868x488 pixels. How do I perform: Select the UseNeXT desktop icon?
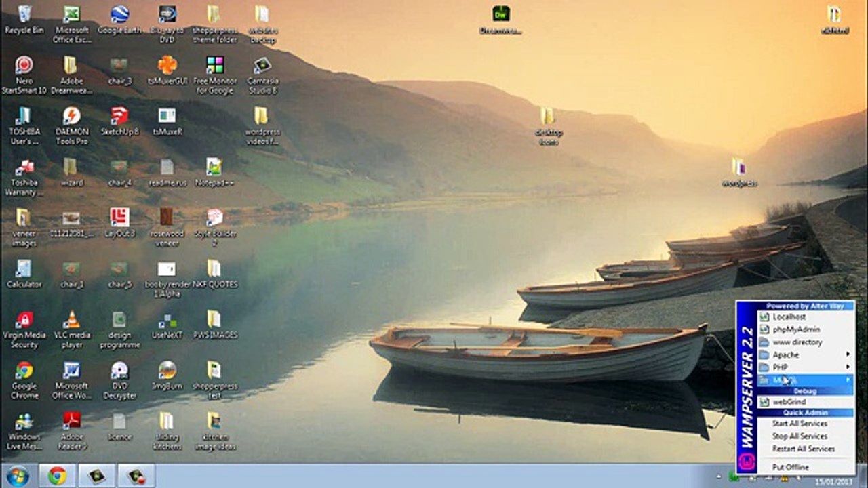coord(167,325)
